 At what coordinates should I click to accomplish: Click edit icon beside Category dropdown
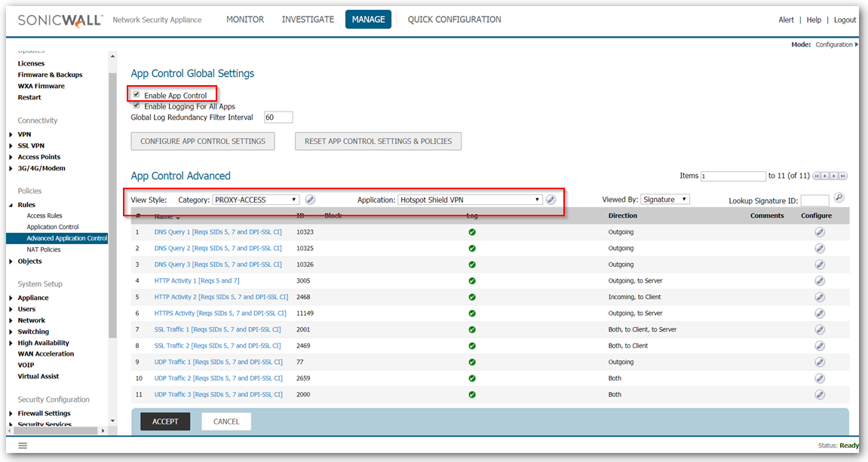pyautogui.click(x=310, y=200)
